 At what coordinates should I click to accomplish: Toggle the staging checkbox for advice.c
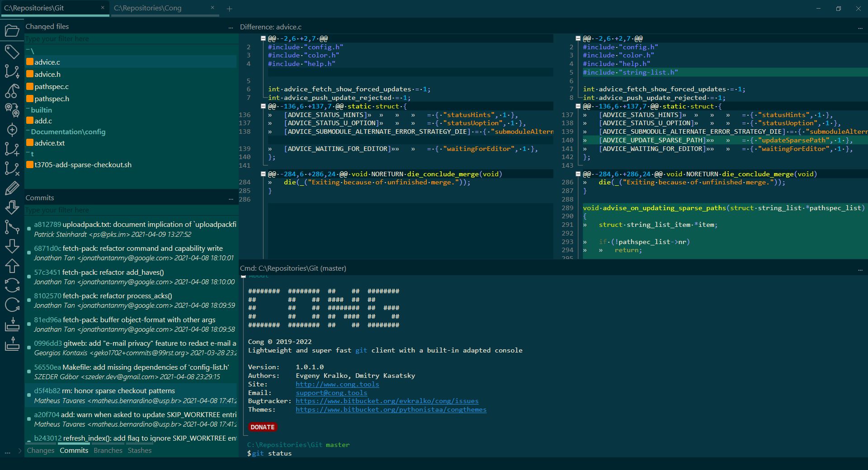pyautogui.click(x=30, y=62)
